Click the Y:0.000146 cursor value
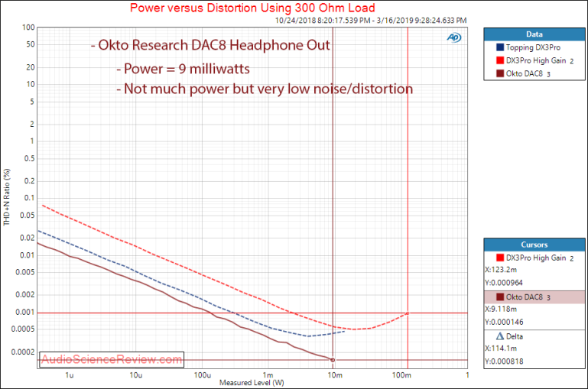The width and height of the screenshot is (588, 389). coord(504,322)
